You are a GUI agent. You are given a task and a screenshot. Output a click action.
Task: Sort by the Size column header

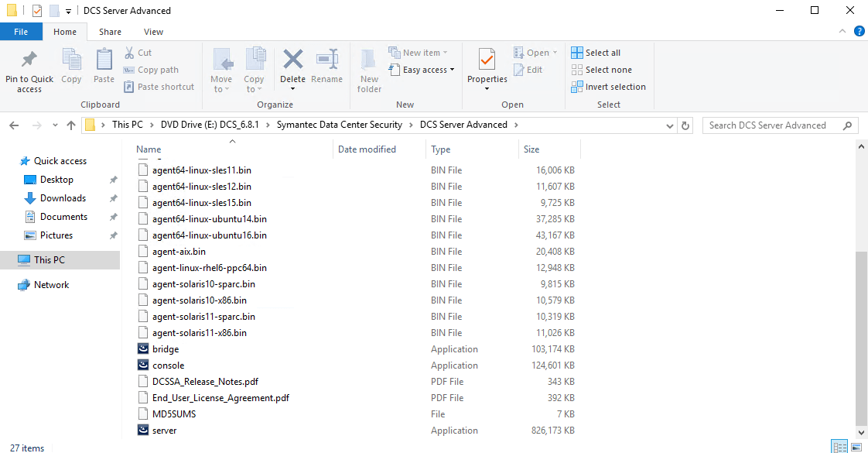click(531, 149)
